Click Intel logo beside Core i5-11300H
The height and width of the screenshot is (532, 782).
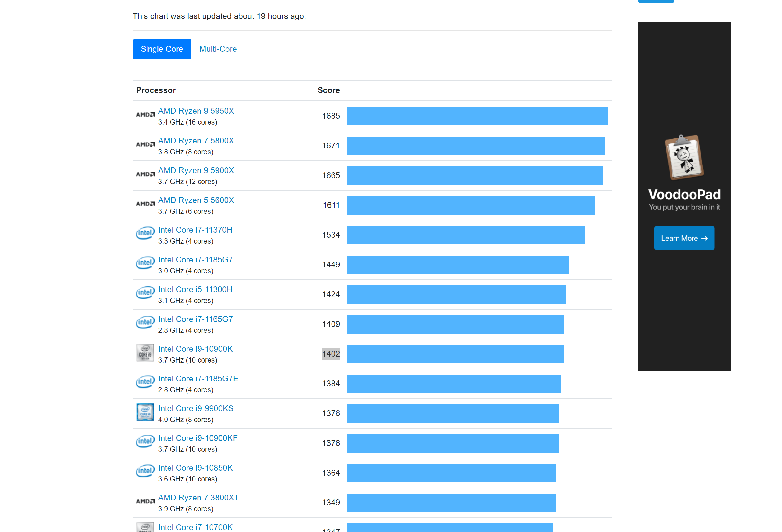[145, 292]
